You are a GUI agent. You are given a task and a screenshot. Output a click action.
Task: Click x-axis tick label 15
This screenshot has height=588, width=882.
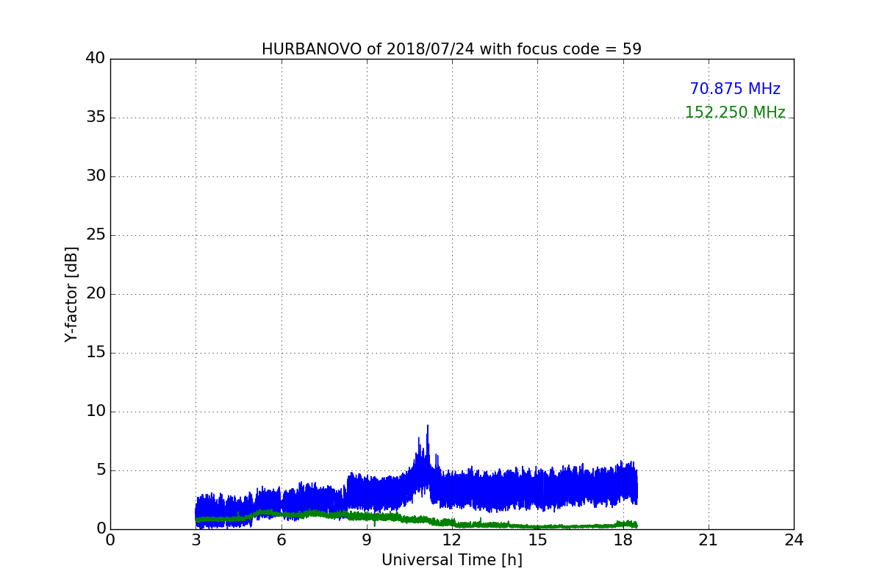tap(537, 540)
